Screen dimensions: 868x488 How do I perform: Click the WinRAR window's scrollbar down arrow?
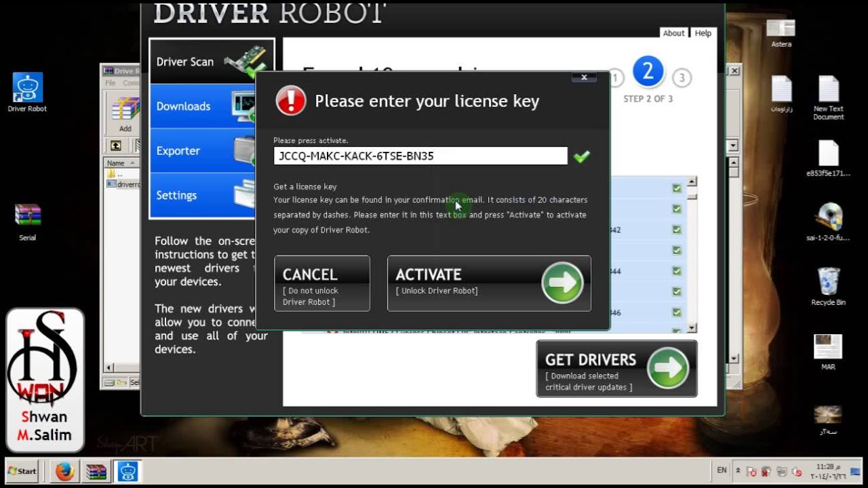(733, 358)
